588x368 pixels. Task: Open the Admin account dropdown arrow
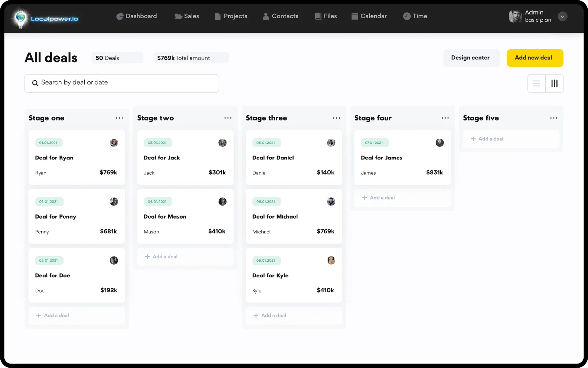pyautogui.click(x=562, y=16)
